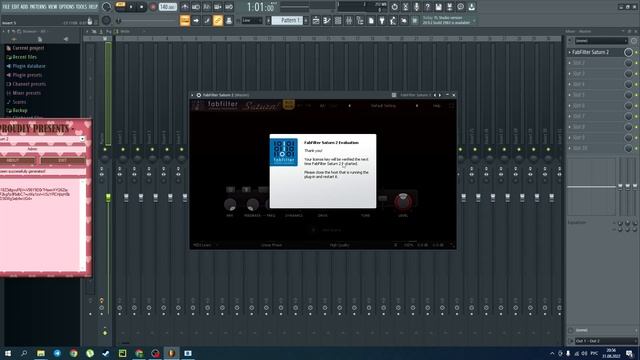The width and height of the screenshot is (640, 360).
Task: Switch the pattern/song mode toggle
Action: [120, 7]
